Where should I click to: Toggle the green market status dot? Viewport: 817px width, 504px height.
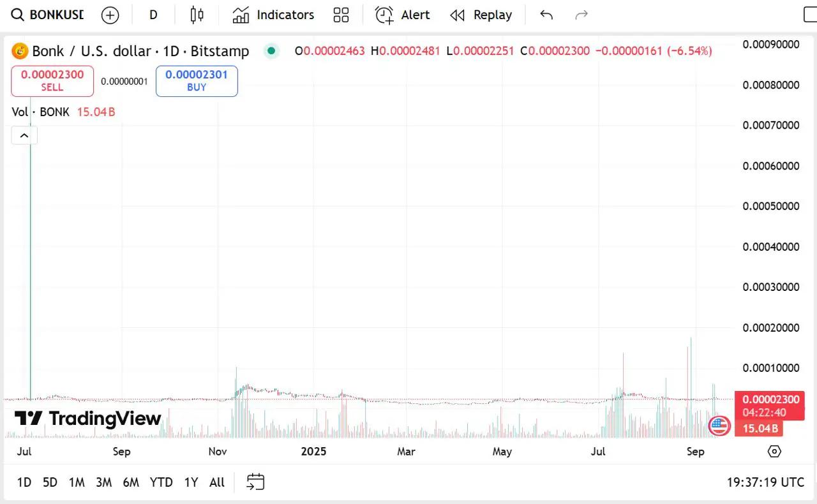coord(272,51)
